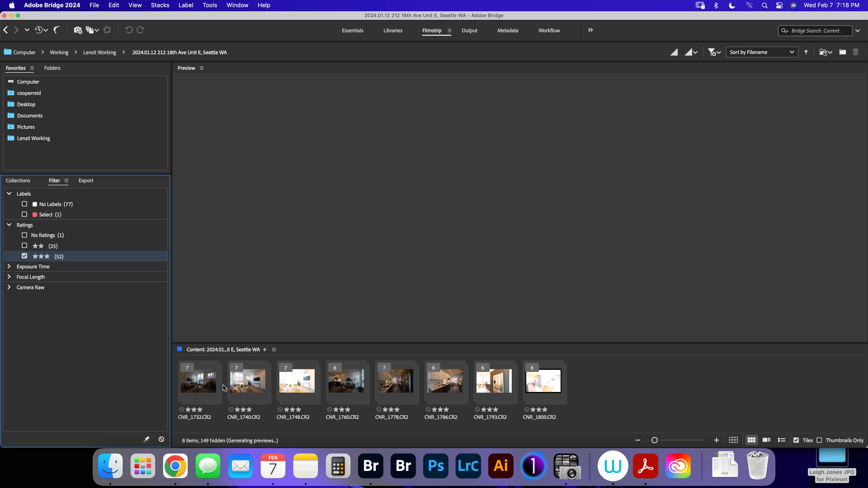Collapse the Labels filter section
This screenshot has height=488, width=868.
[9, 194]
